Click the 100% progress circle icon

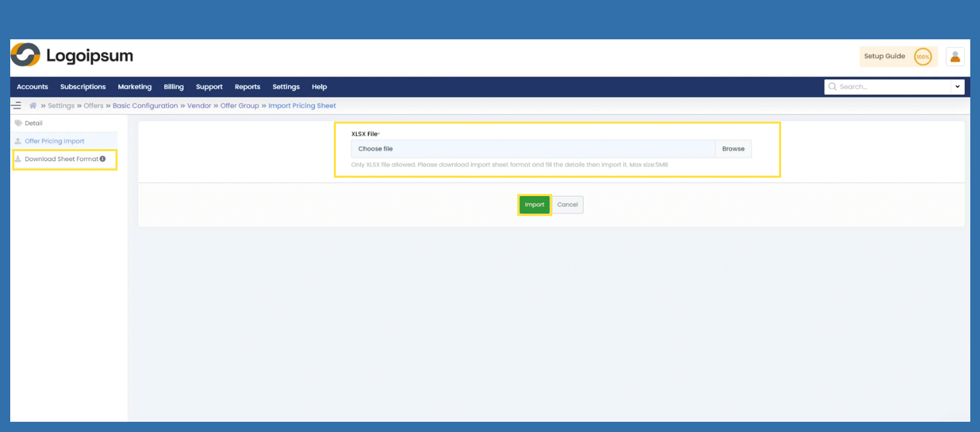click(x=922, y=57)
